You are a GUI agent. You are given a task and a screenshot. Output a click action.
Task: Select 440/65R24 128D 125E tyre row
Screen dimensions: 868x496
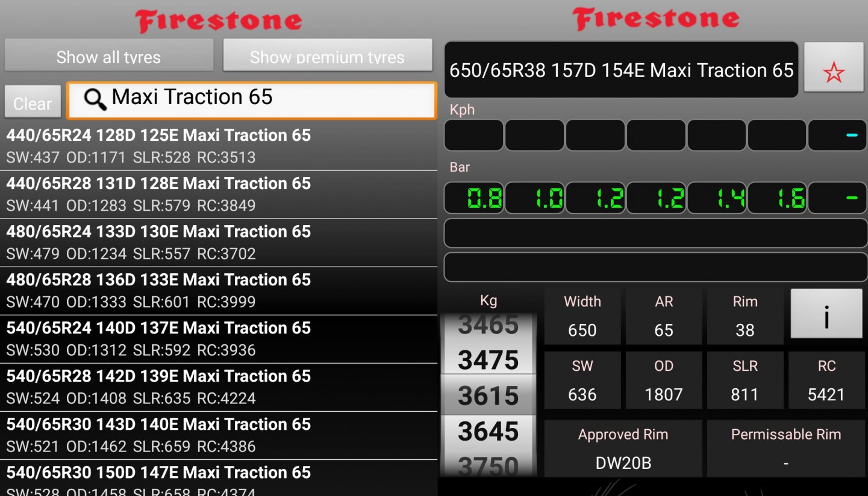[x=219, y=146]
